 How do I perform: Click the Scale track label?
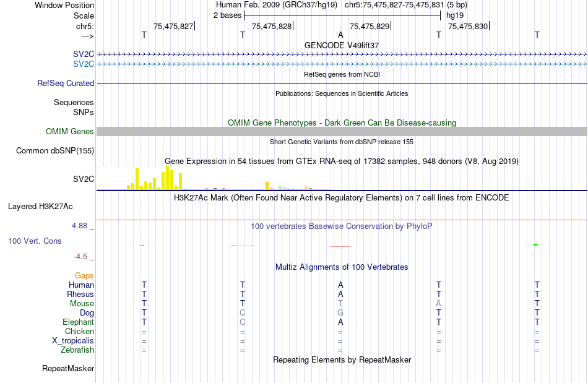point(84,15)
